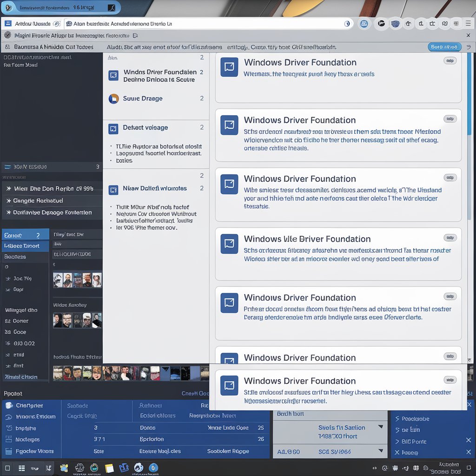Screen dimensions: 476x476
Task: Click the round icon in the blue title pill
Action: pos(9,7)
